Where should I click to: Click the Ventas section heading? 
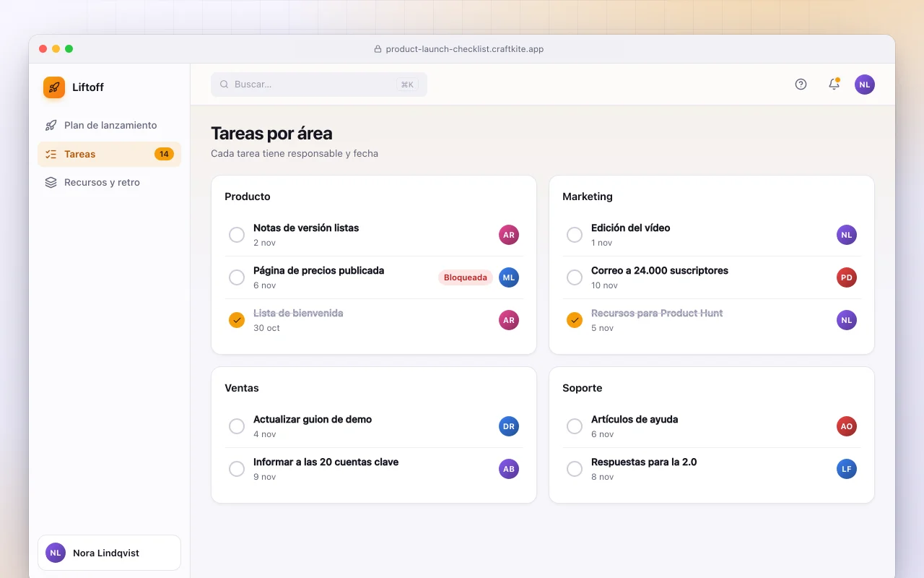point(242,388)
